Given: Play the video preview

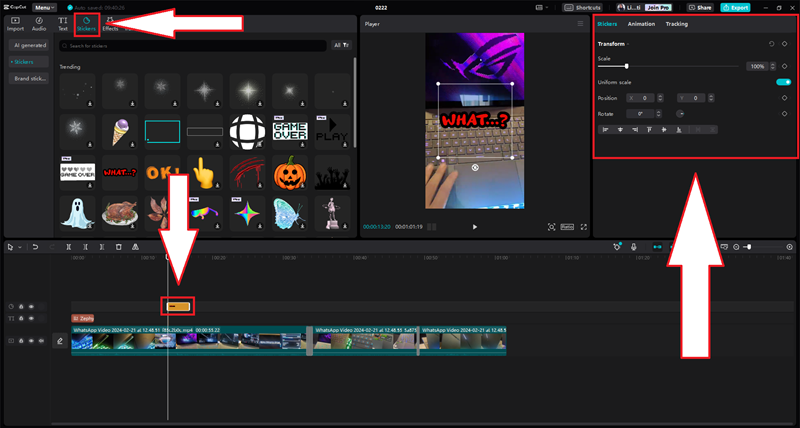Looking at the screenshot, I should coord(475,227).
